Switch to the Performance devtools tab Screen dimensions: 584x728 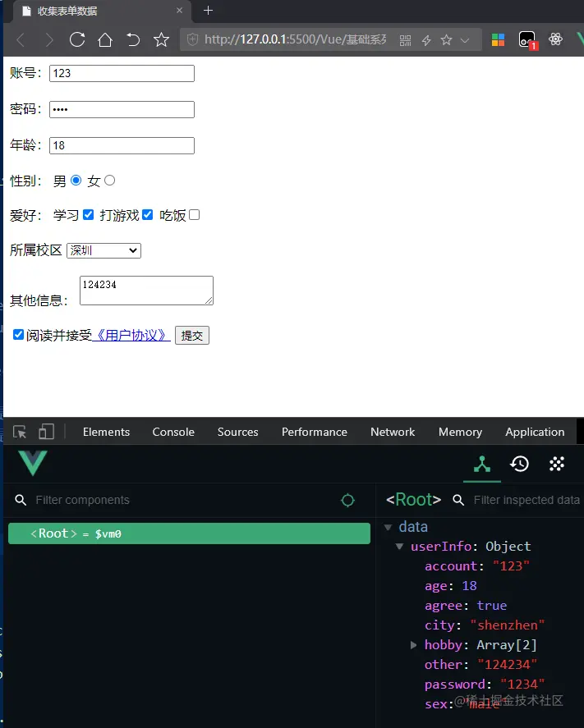315,432
